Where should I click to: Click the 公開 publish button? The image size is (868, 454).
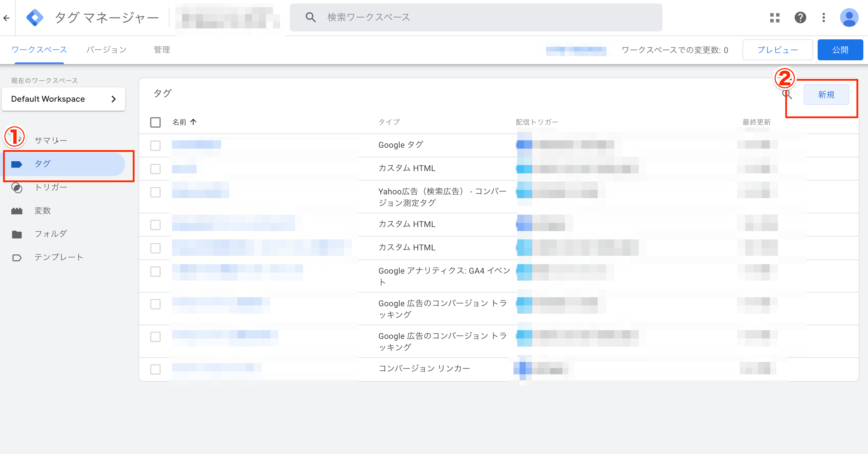[x=840, y=50]
